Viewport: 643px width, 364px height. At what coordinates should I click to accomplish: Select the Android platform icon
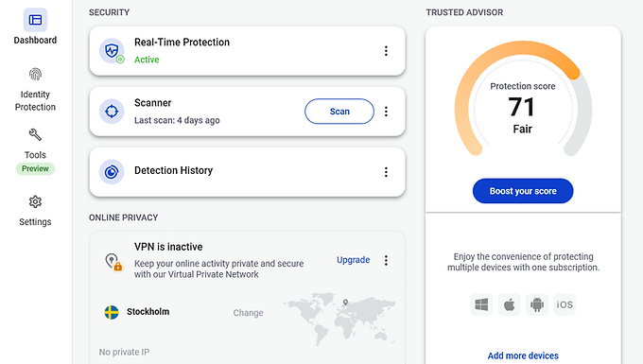pyautogui.click(x=537, y=304)
